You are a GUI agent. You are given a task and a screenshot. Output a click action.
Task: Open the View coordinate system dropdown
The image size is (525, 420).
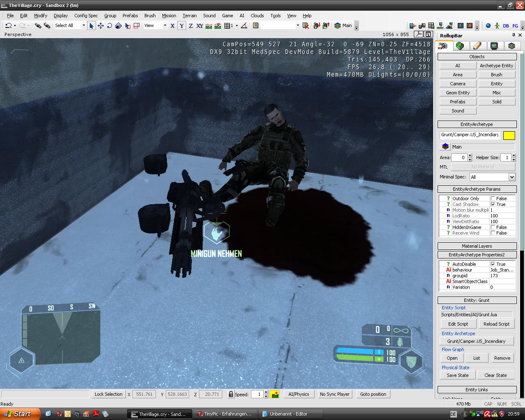point(165,25)
